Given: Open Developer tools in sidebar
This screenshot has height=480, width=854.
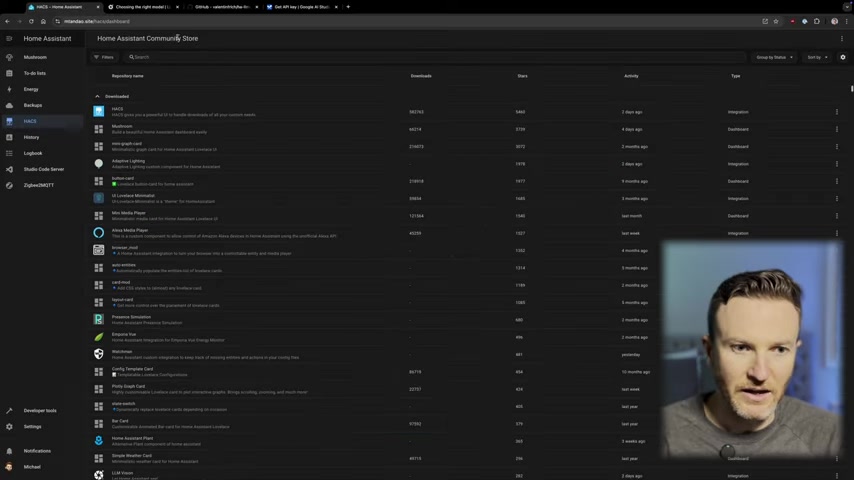Looking at the screenshot, I should (x=42, y=411).
